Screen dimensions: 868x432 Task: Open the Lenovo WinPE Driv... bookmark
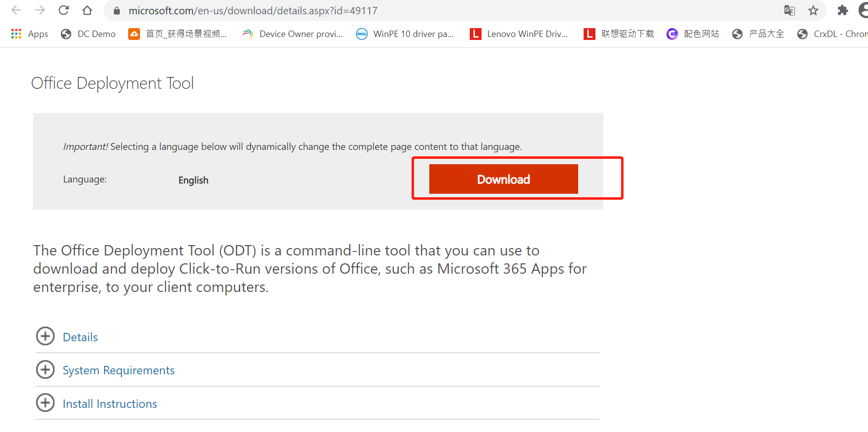[x=519, y=34]
